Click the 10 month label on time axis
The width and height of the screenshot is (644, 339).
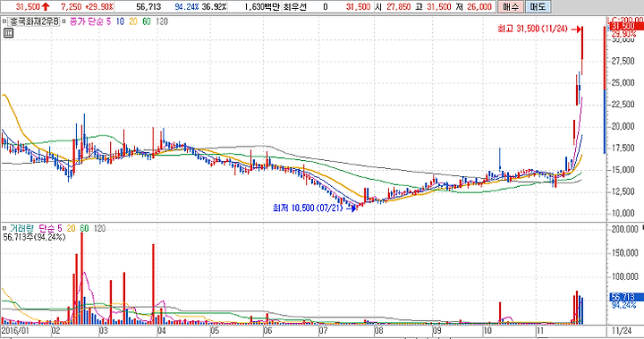487,330
